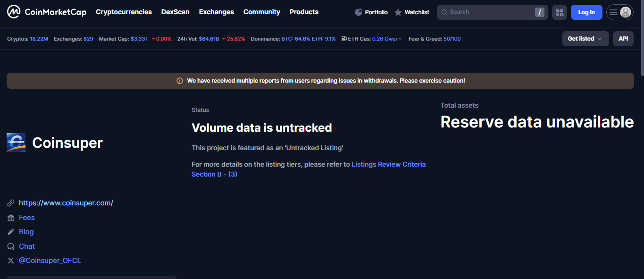This screenshot has width=644, height=279.
Task: Click the -25.82% volume change figure
Action: pyautogui.click(x=236, y=39)
